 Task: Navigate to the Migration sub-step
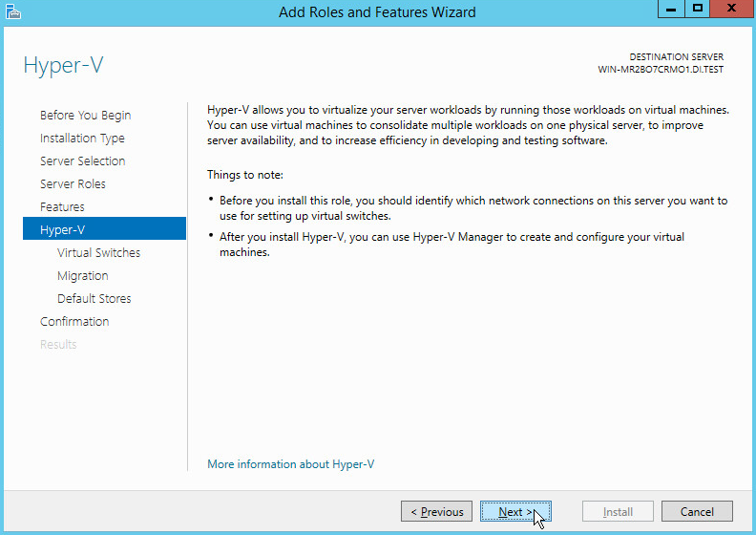pyautogui.click(x=82, y=276)
